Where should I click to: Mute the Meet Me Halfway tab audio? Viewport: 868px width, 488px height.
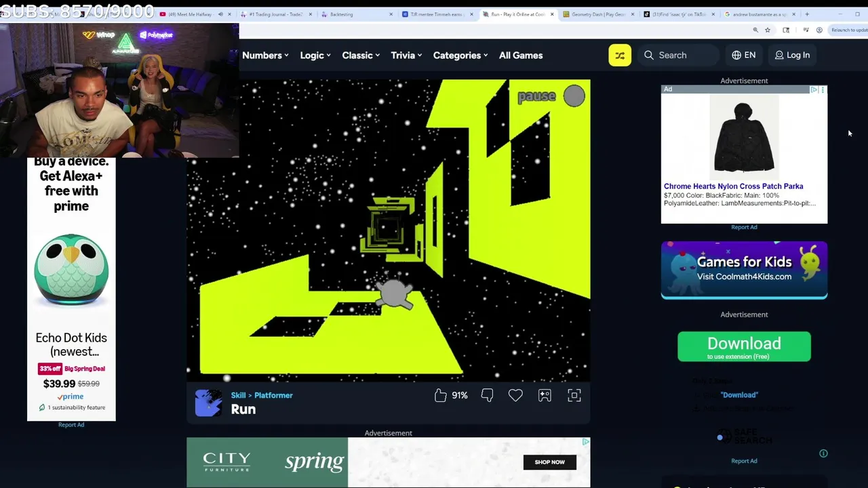[220, 14]
